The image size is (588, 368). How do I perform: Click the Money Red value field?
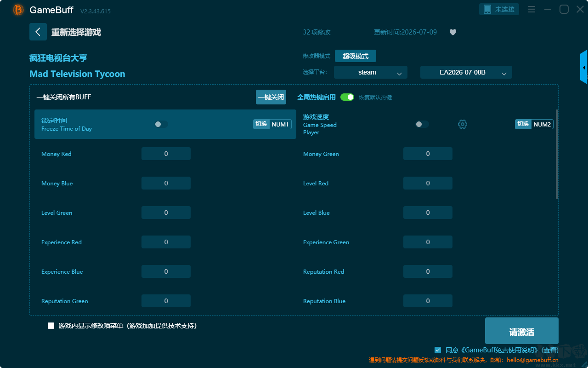(166, 154)
